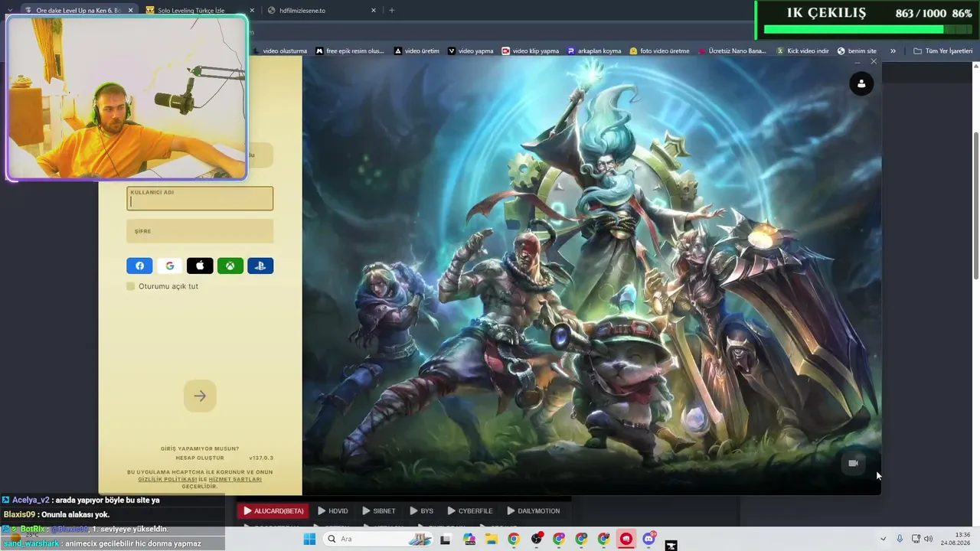Image resolution: width=980 pixels, height=551 pixels.
Task: Sign in with the Google icon
Action: pos(170,266)
